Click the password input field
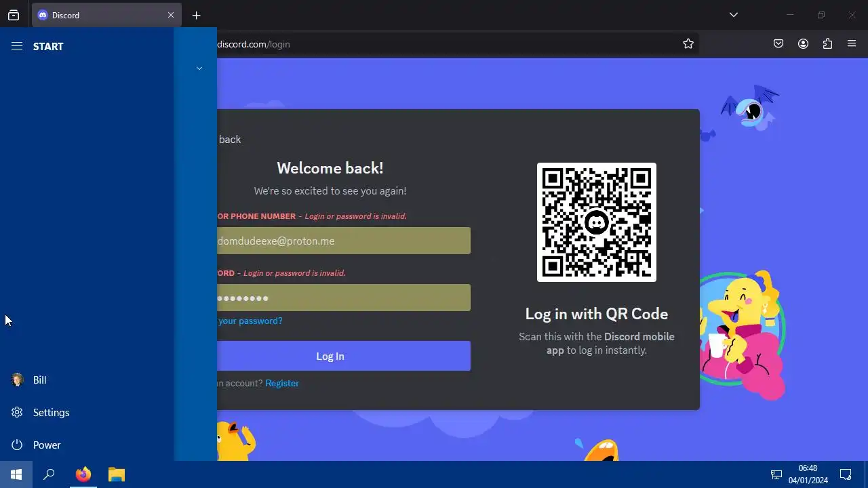The width and height of the screenshot is (868, 488). pyautogui.click(x=344, y=298)
